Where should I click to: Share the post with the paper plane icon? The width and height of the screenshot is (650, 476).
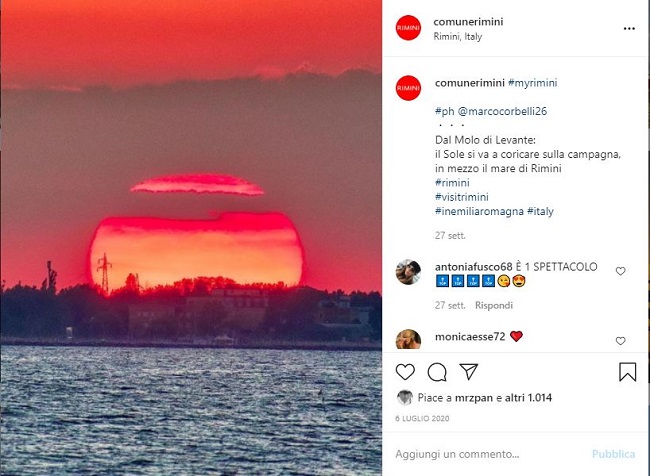469,372
